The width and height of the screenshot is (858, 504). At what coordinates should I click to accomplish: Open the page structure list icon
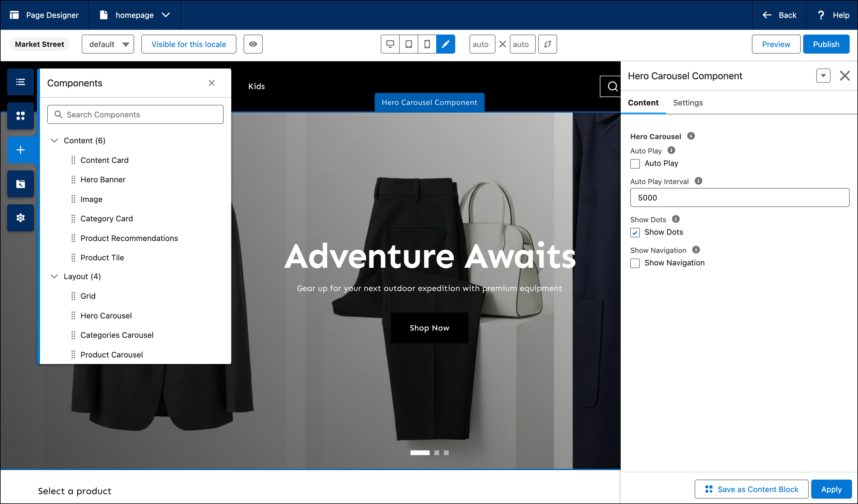(x=21, y=82)
